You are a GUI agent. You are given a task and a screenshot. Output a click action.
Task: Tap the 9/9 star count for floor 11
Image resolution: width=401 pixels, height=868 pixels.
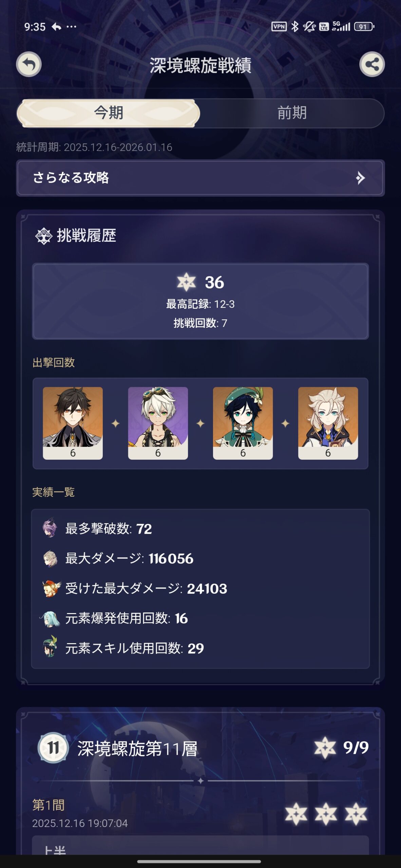click(356, 747)
